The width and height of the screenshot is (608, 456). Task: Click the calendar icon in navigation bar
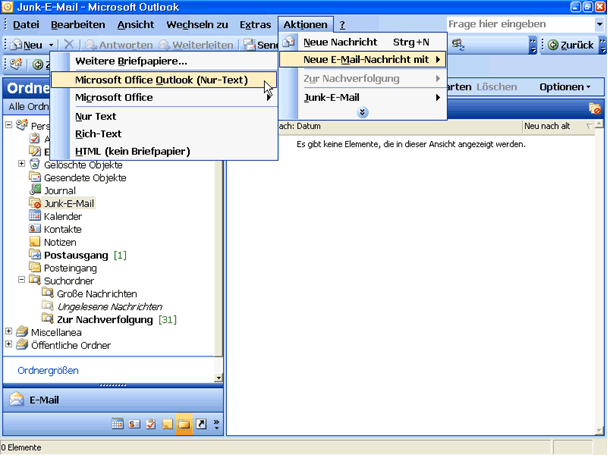point(117,424)
